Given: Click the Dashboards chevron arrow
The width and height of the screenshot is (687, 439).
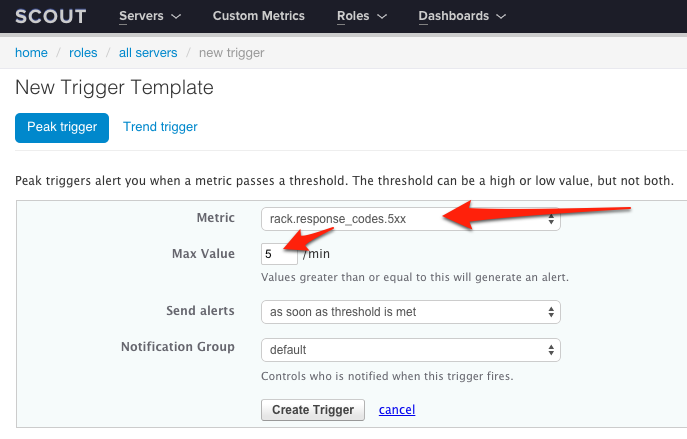Looking at the screenshot, I should tap(501, 17).
